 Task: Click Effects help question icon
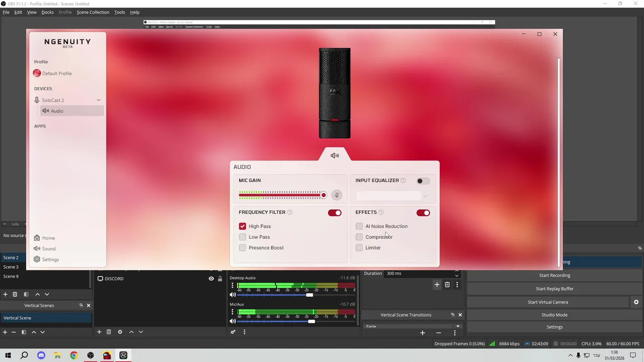(x=381, y=212)
